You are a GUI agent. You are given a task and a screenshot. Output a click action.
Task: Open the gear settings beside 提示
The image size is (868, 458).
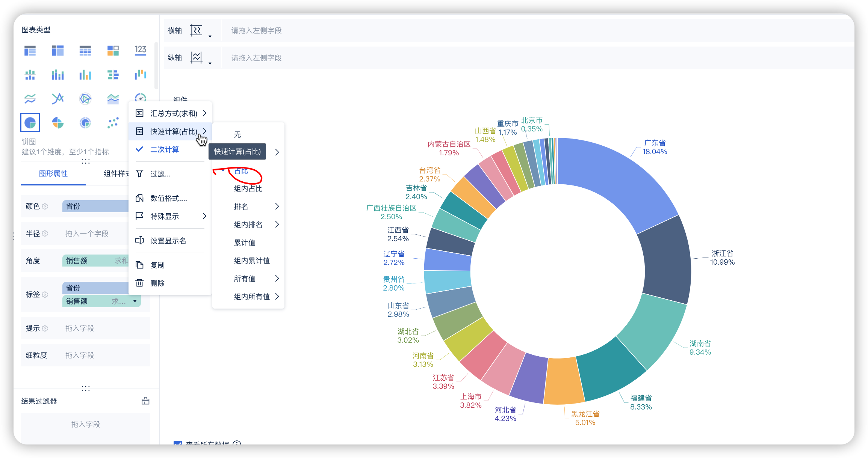[45, 328]
